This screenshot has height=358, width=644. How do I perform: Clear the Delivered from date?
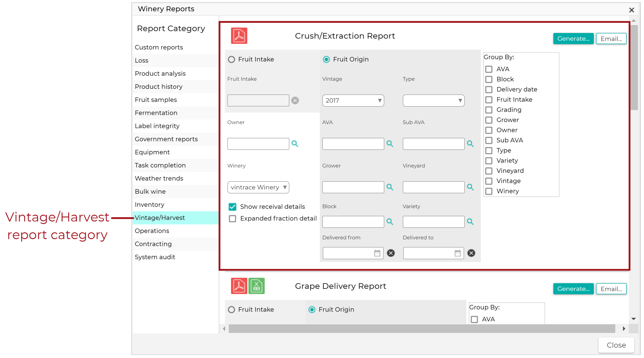391,253
